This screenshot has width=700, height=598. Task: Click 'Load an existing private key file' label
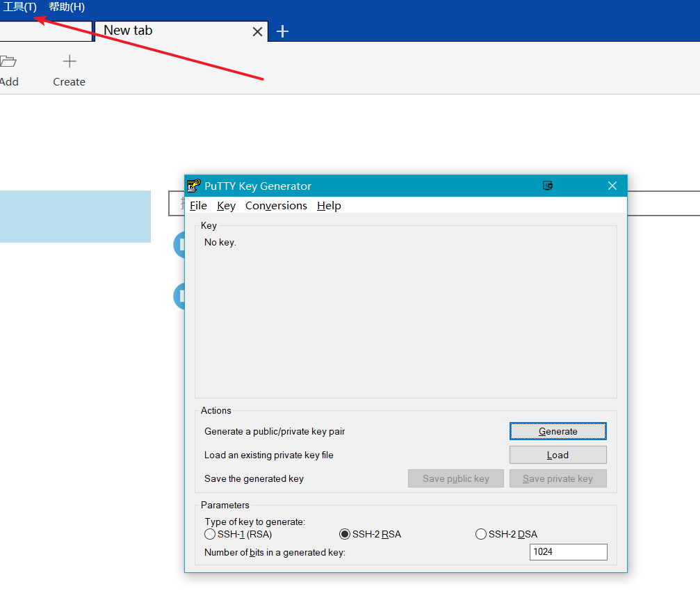tap(269, 455)
